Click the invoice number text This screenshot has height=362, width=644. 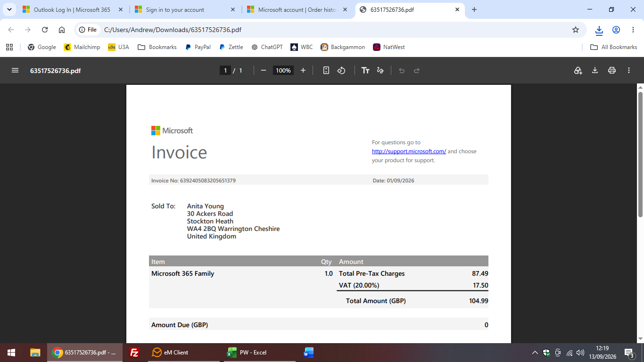(x=193, y=181)
